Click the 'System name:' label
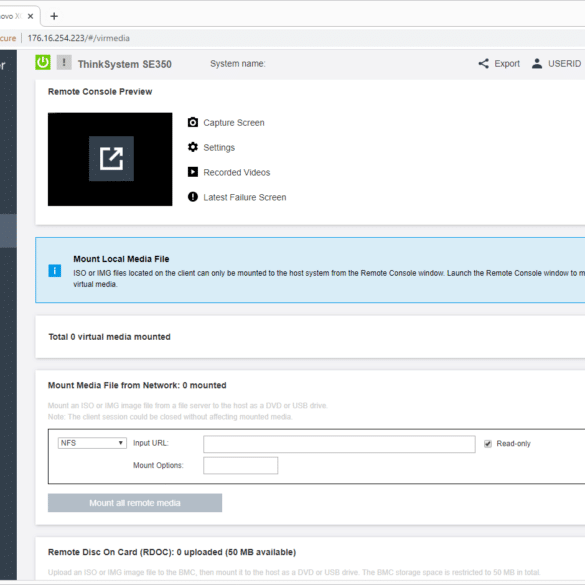 pos(238,64)
